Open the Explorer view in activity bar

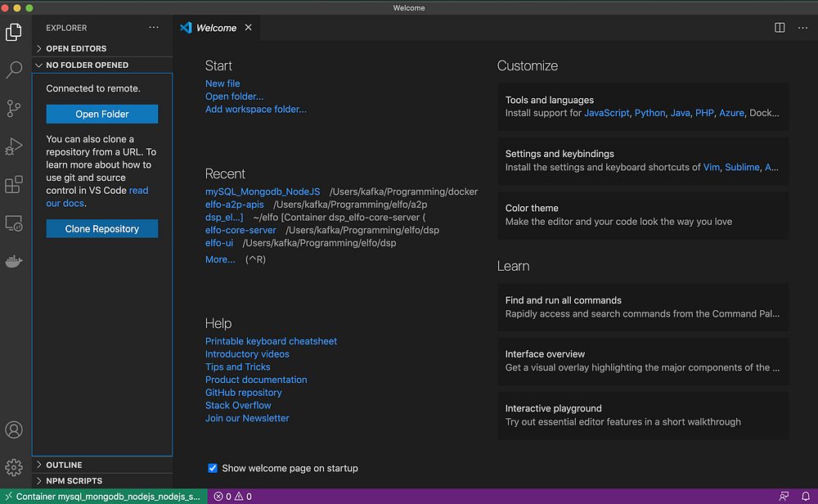[14, 33]
